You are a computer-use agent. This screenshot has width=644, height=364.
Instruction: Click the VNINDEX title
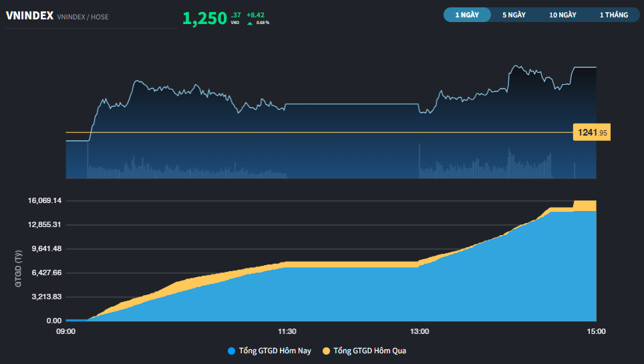pos(29,16)
